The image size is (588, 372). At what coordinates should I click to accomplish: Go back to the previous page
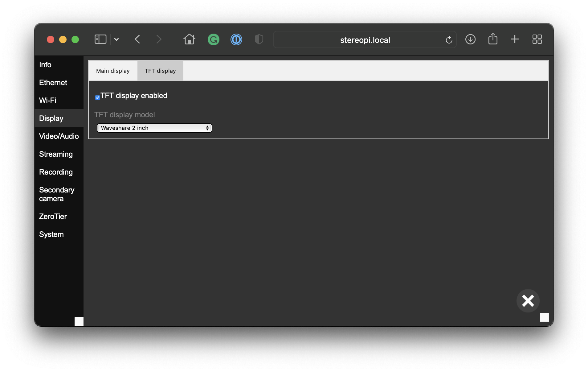(137, 39)
